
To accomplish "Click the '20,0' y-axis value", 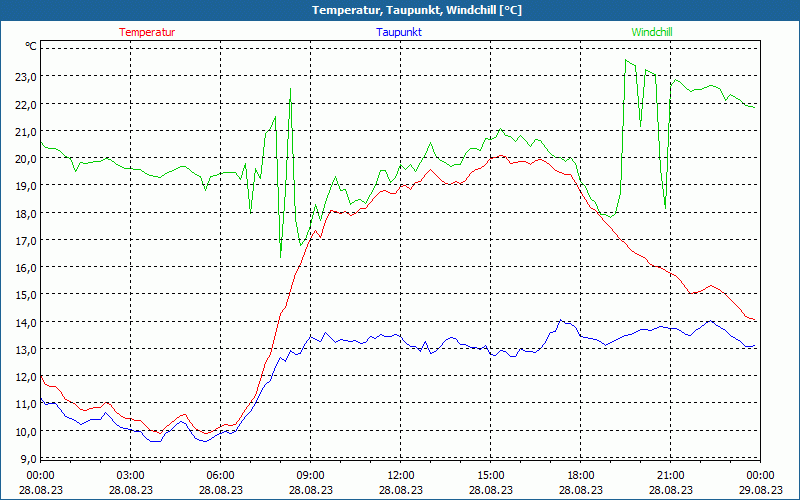I will click(x=26, y=159).
